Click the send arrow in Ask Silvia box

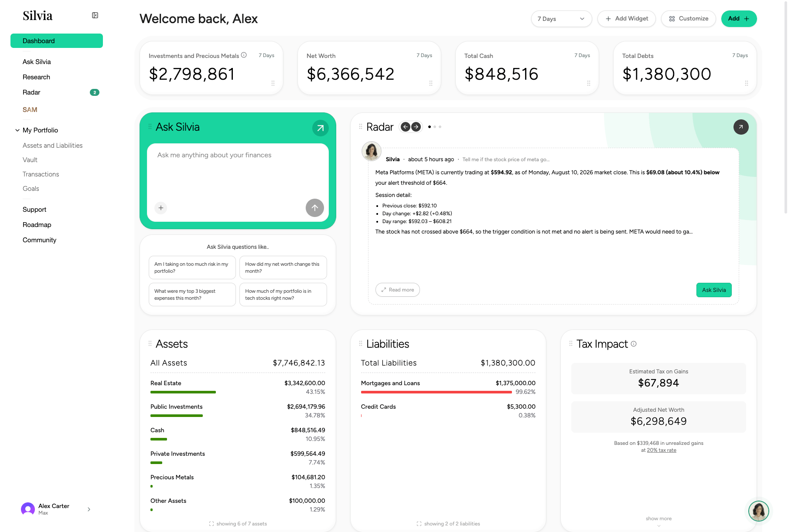point(314,208)
